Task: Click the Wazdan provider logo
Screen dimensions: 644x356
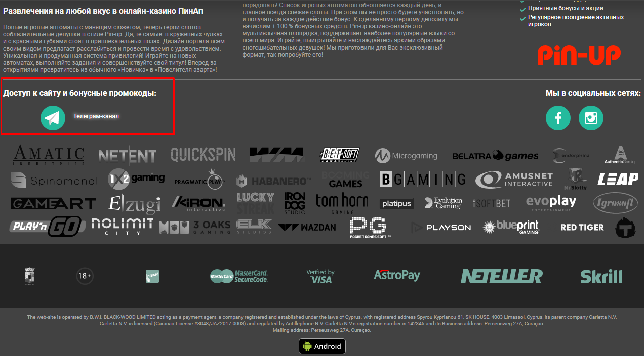Action: [307, 228]
